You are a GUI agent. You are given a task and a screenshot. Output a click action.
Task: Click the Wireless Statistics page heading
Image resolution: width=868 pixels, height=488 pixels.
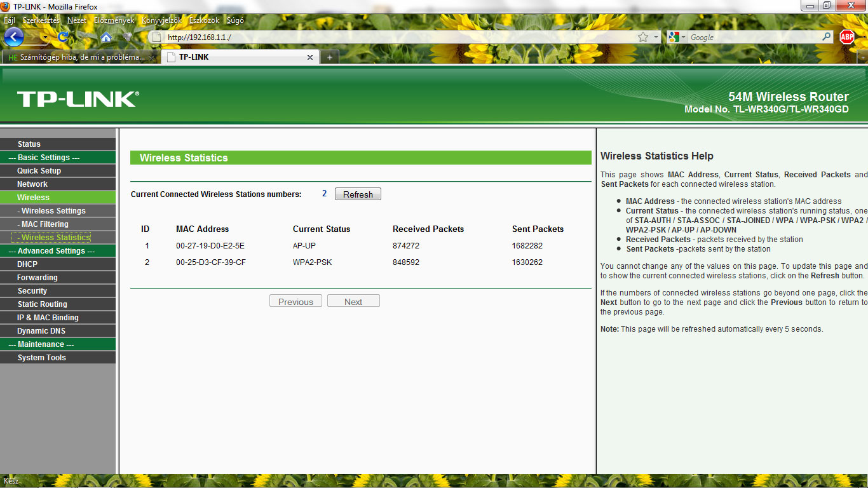pos(184,158)
